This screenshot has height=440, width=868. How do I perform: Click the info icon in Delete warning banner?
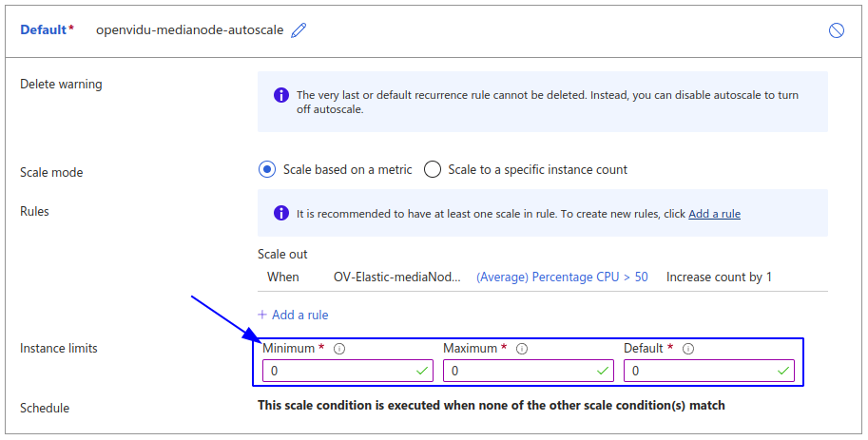coord(280,95)
